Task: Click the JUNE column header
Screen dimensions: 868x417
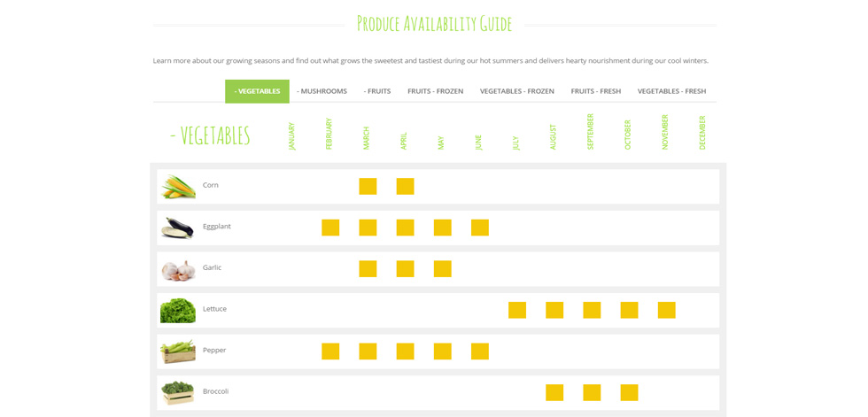Action: coord(478,143)
